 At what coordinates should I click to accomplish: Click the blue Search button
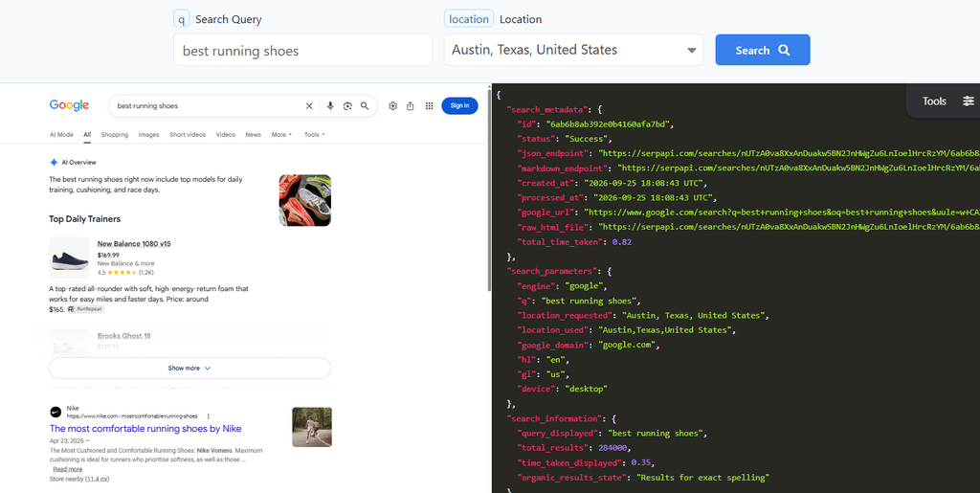pos(763,50)
